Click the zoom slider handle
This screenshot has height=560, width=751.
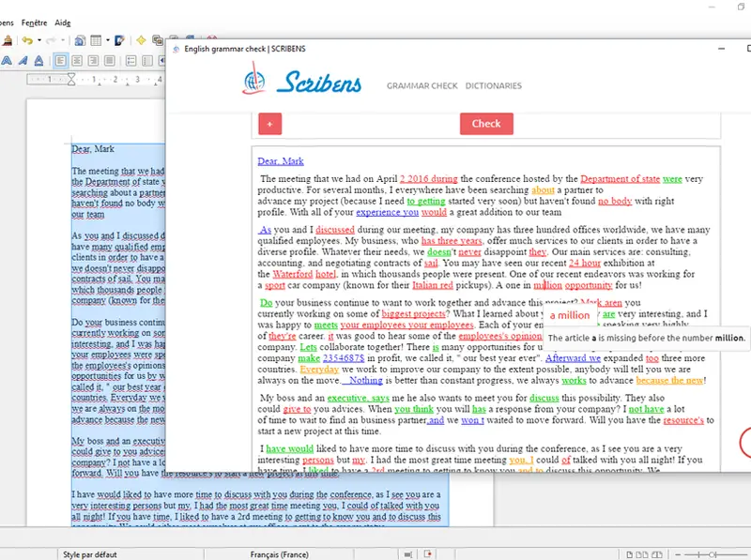(713, 554)
